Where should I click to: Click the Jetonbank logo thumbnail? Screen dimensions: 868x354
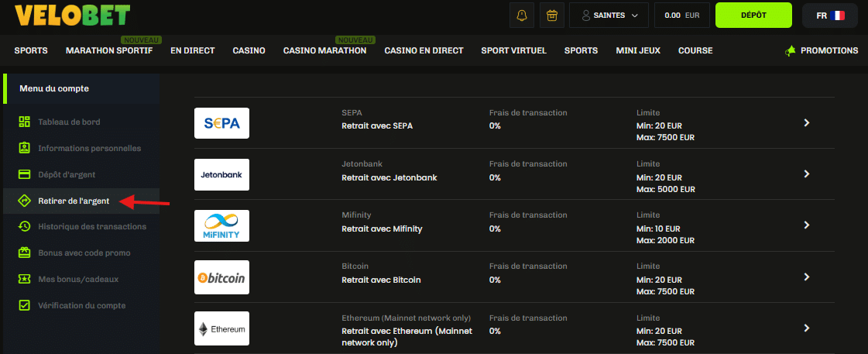[221, 174]
